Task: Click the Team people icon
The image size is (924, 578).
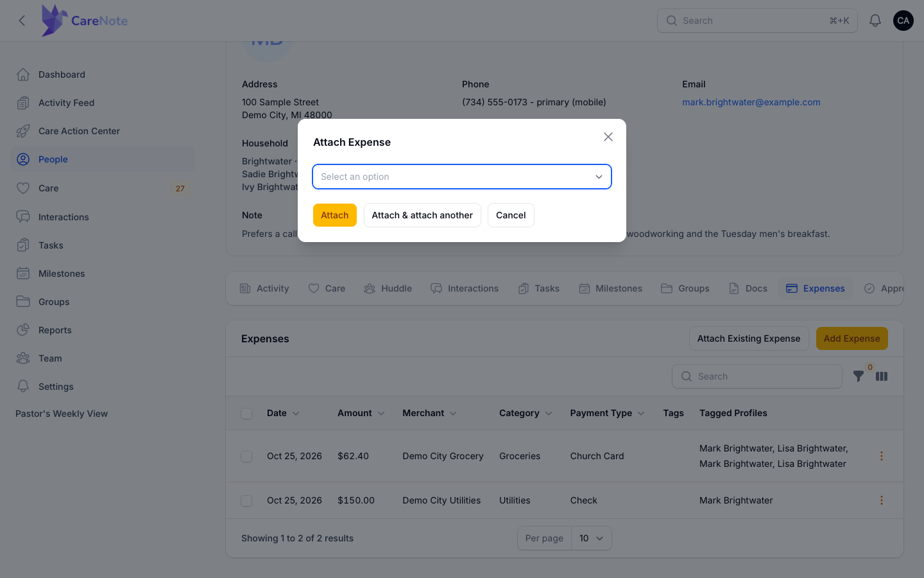Action: [x=23, y=358]
